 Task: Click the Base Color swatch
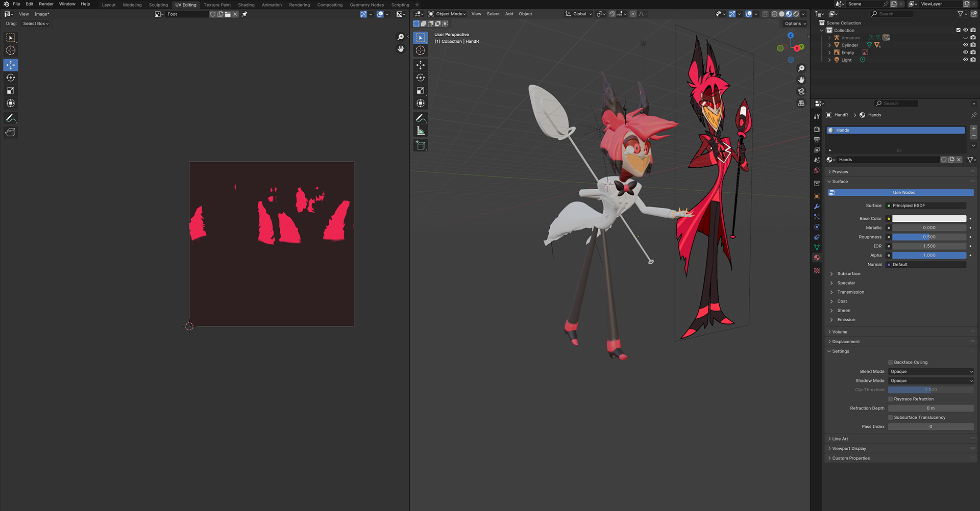[x=929, y=219]
